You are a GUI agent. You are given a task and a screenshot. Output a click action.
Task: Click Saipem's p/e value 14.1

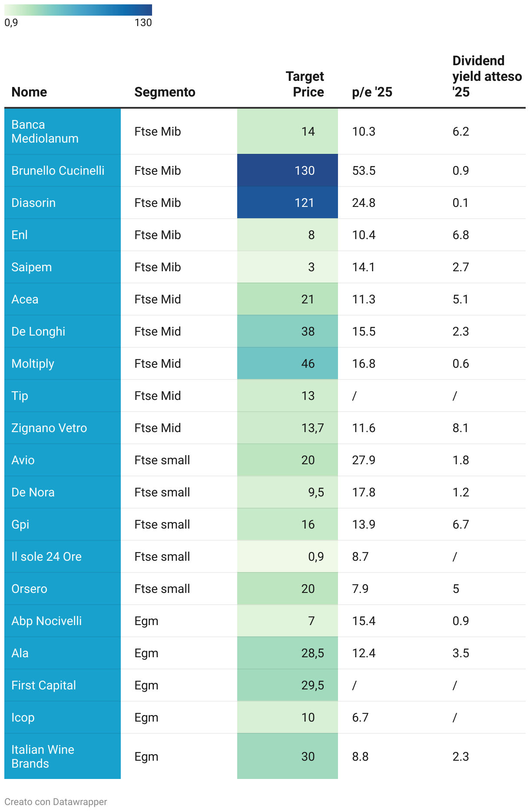tap(364, 267)
